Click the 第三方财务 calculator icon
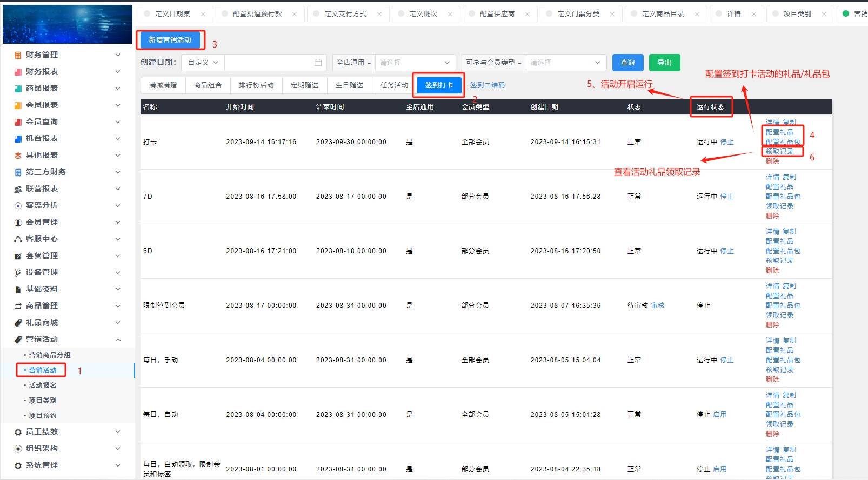 point(18,172)
